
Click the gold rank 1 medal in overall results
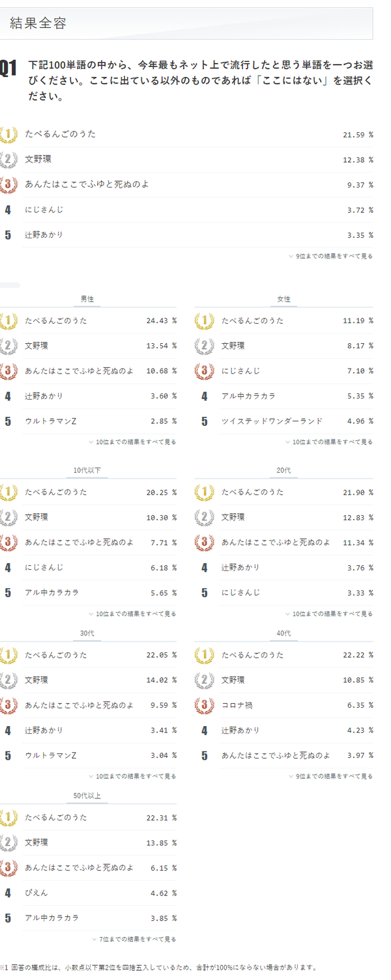pyautogui.click(x=8, y=135)
